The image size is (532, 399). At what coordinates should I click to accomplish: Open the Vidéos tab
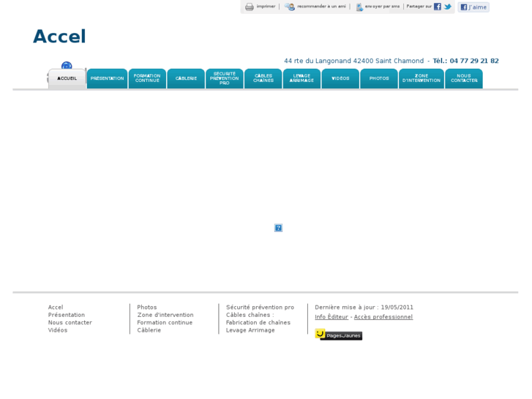tap(340, 78)
